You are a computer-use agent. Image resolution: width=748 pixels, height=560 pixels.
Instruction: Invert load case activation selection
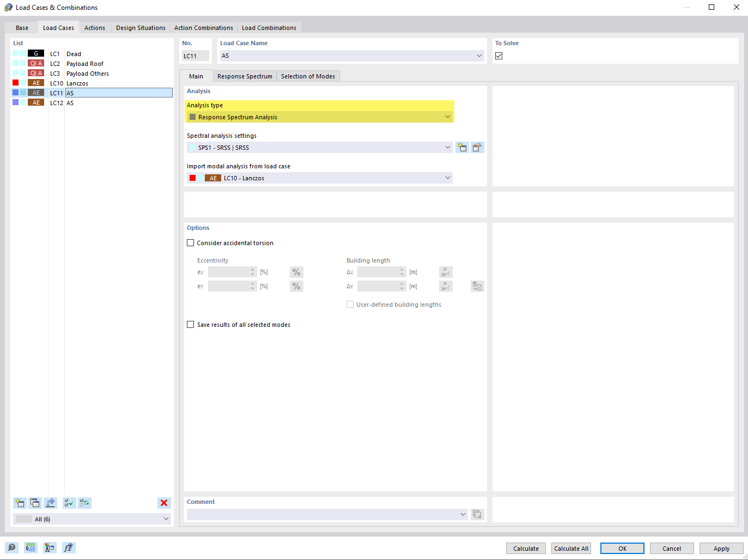tap(84, 502)
